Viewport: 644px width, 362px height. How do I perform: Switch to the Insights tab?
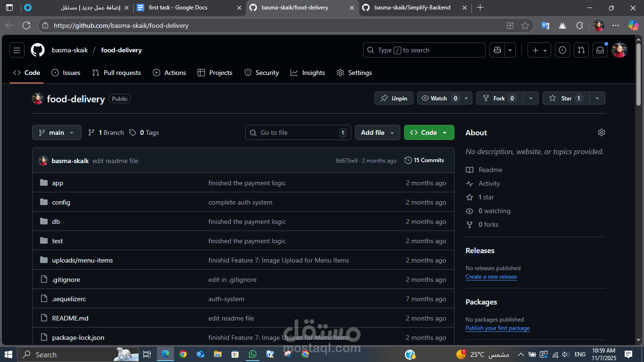[308, 73]
